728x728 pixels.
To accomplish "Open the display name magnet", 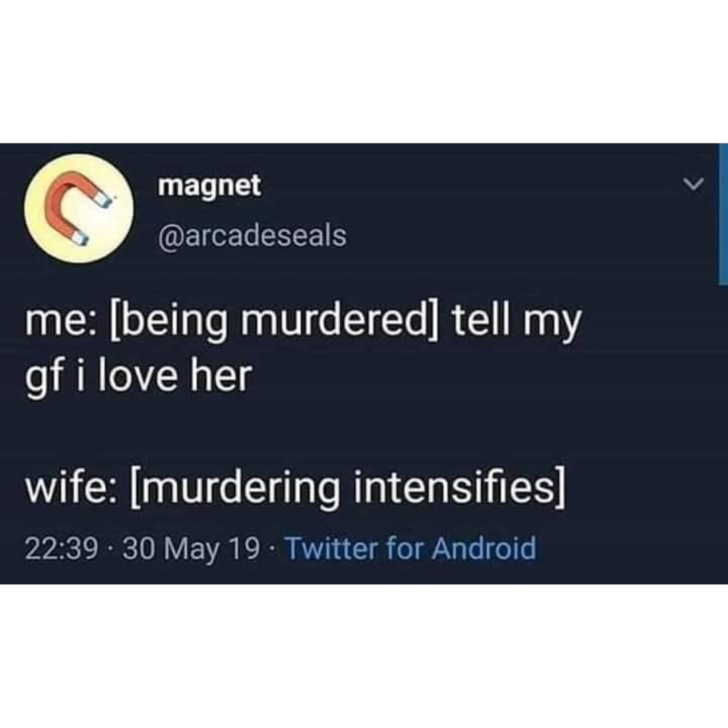I will pos(210,185).
